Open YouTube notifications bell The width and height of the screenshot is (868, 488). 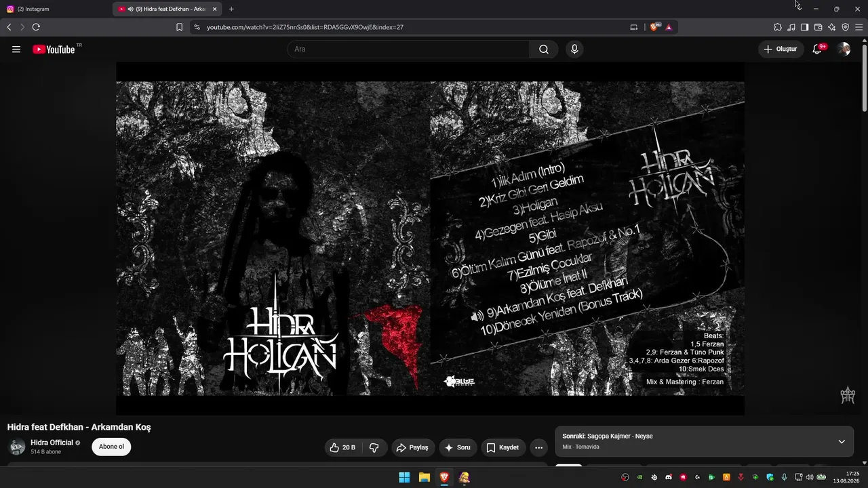[x=817, y=49]
